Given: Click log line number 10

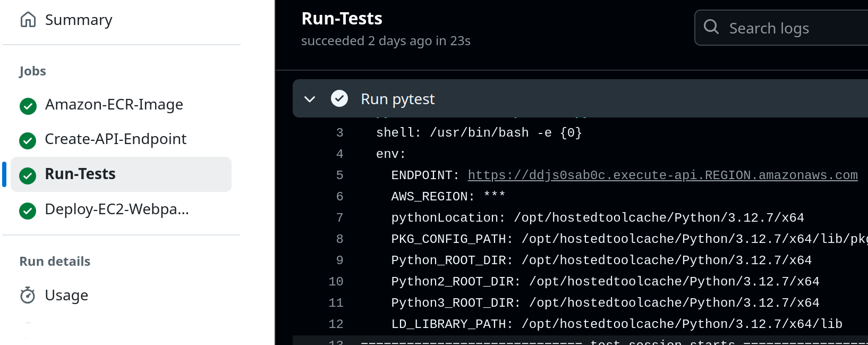Looking at the screenshot, I should pos(336,282).
